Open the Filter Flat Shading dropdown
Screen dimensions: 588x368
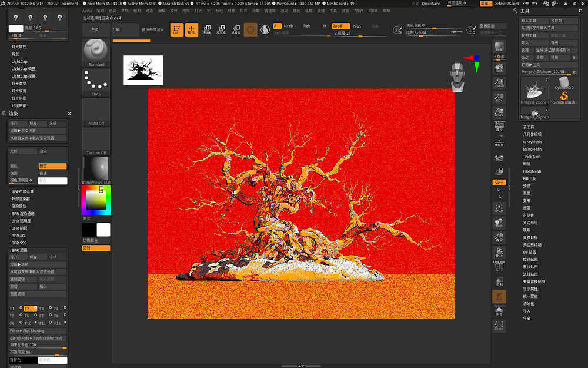point(38,331)
